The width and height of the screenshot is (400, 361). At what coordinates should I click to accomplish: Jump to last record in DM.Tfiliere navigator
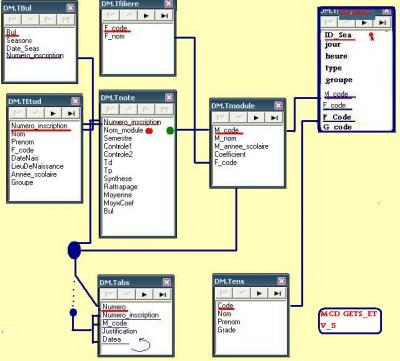click(164, 15)
